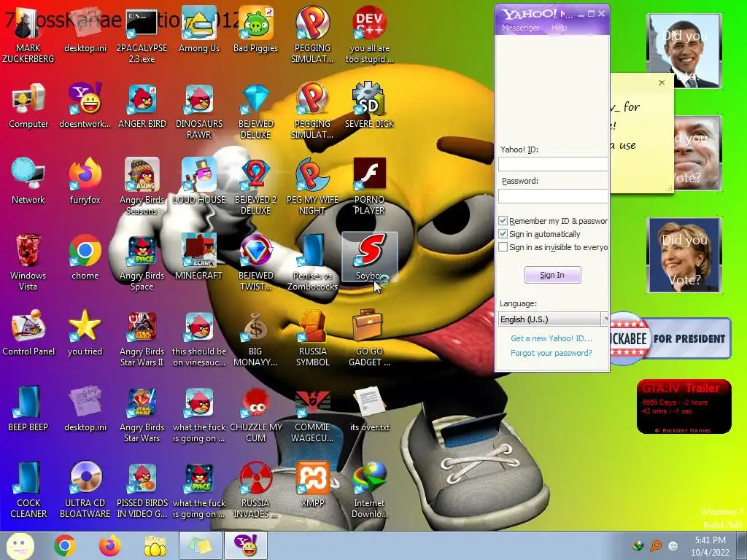The image size is (747, 560).
Task: Open the Internet Download Manager shortcut
Action: point(369,489)
